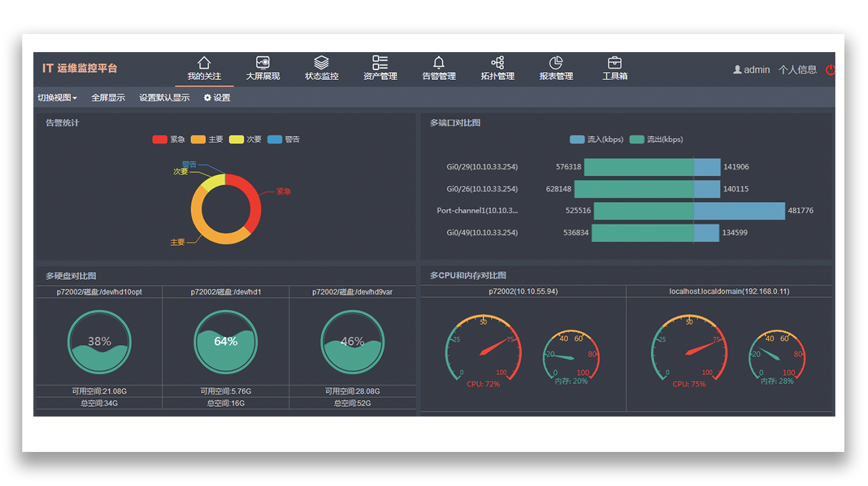Click the 可用空间:5.76G cell
Viewport: 868px width, 486px height.
click(226, 392)
